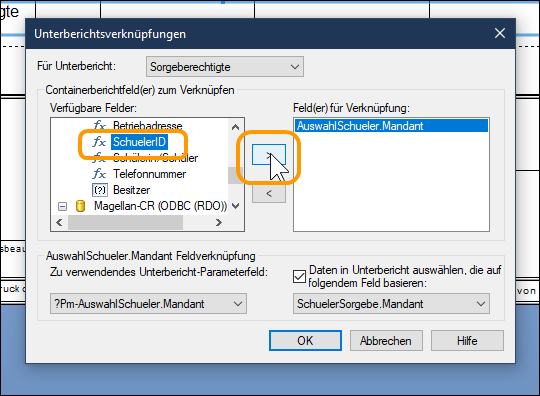540x396 pixels.
Task: Open Hilfe for subreport links
Action: [467, 341]
